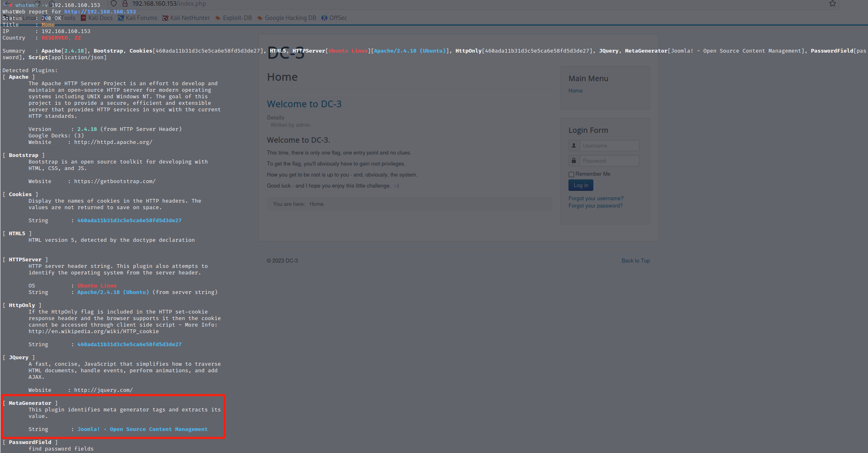Click the user icon beside Username field
The width and height of the screenshot is (868, 453).
[x=574, y=146]
